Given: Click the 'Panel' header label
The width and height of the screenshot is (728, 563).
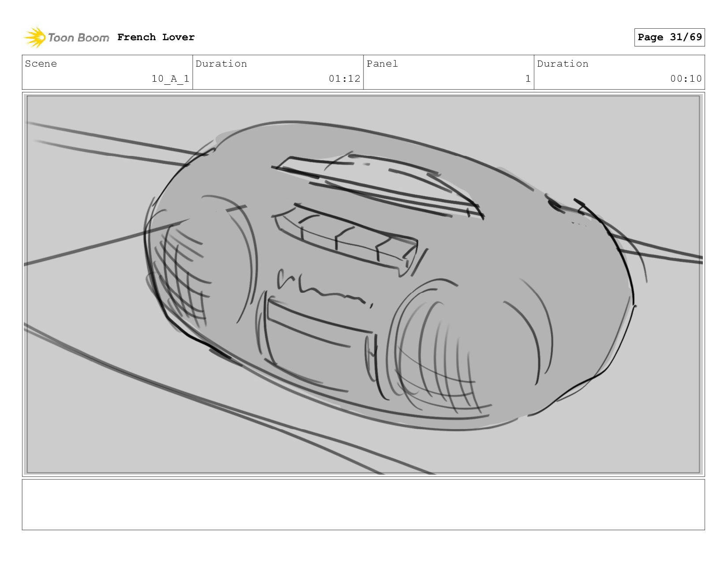Looking at the screenshot, I should point(382,64).
